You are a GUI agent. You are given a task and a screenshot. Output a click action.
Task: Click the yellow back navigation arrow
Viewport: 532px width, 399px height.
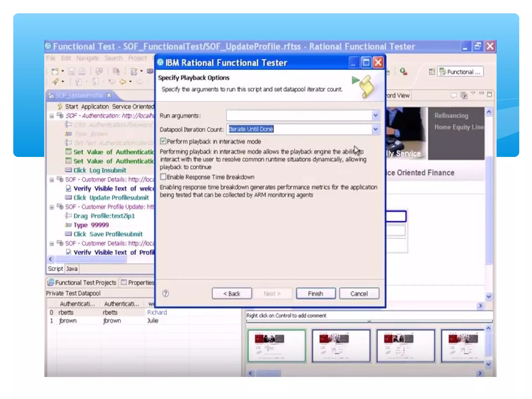[123, 82]
